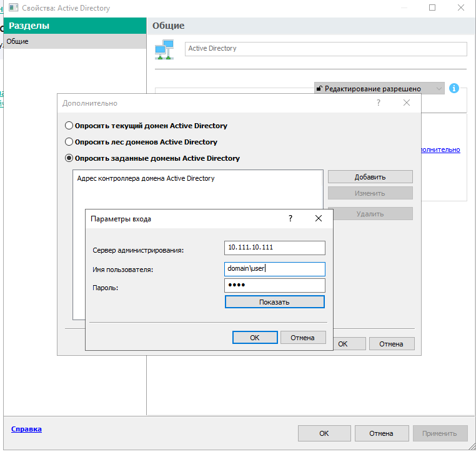Click OK in the Свойства window footer

coord(324,433)
